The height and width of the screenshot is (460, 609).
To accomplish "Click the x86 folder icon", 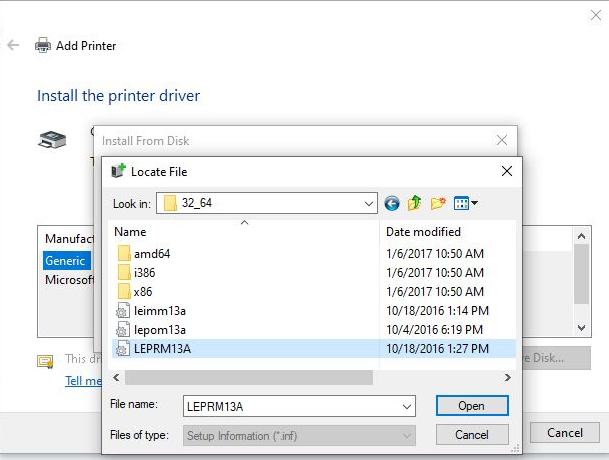I will pos(124,292).
